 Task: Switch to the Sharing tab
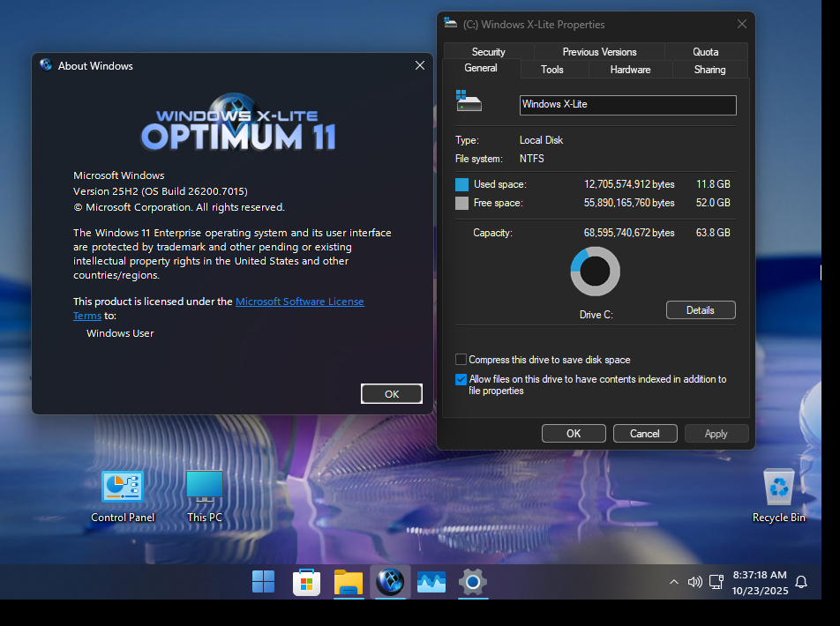click(709, 70)
